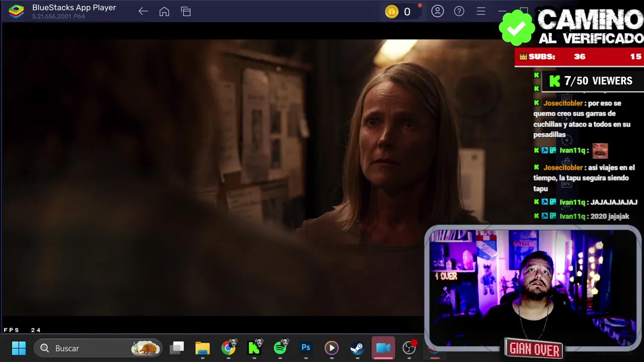Click the "FPS 24" counter
The width and height of the screenshot is (644, 362).
[x=22, y=330]
